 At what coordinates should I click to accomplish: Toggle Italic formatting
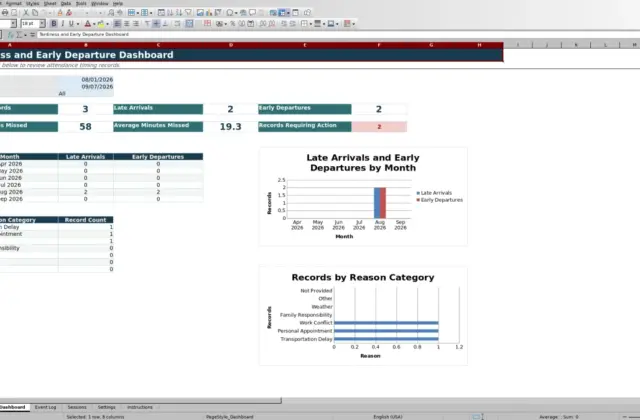point(62,24)
